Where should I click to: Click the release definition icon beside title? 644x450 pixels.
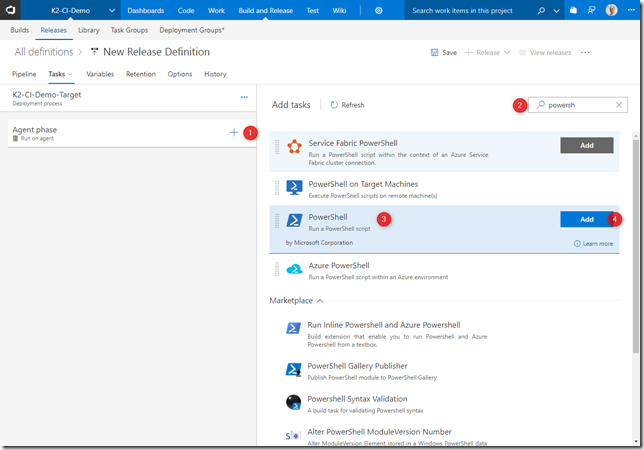tap(94, 52)
